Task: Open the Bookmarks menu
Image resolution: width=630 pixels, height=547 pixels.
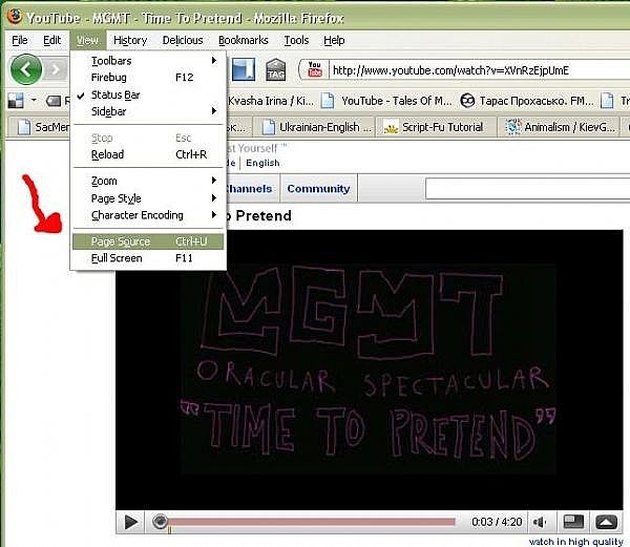Action: pyautogui.click(x=243, y=40)
